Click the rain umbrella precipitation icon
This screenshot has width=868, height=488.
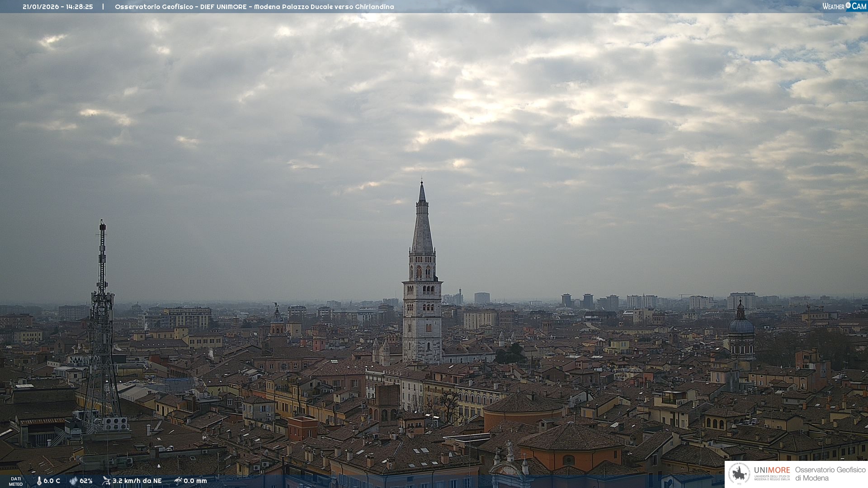(178, 481)
